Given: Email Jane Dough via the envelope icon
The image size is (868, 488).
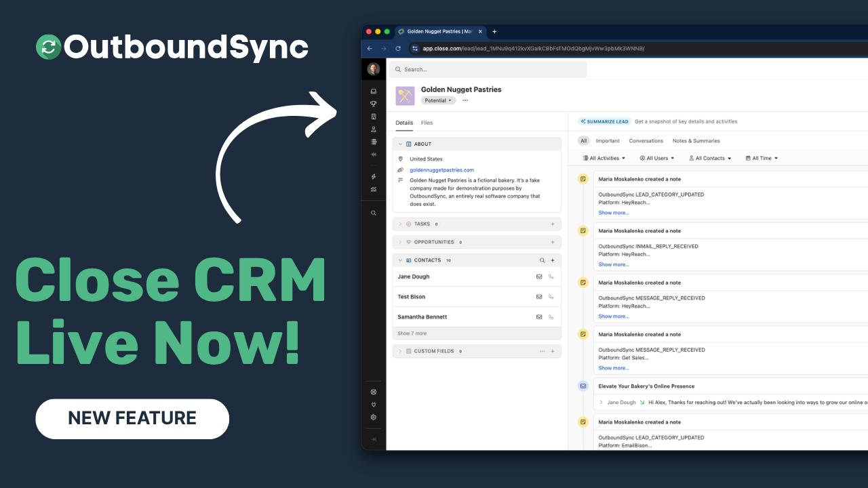Looking at the screenshot, I should click(539, 276).
